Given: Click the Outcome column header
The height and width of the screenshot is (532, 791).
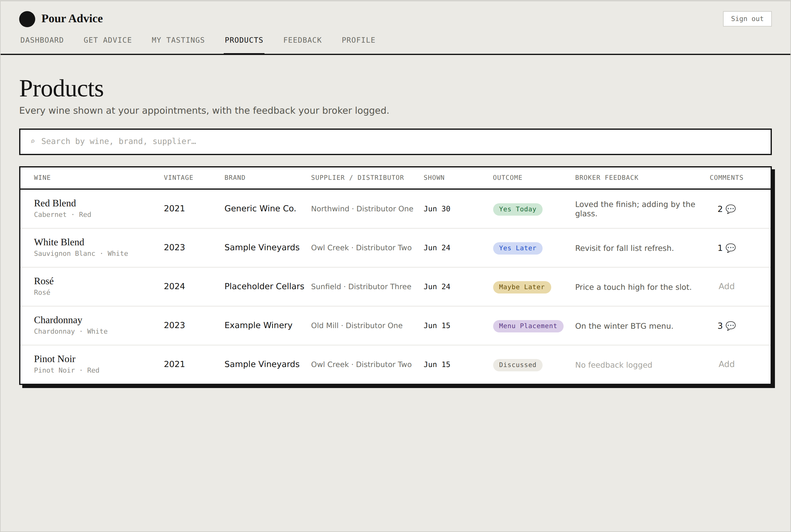Looking at the screenshot, I should click(507, 177).
